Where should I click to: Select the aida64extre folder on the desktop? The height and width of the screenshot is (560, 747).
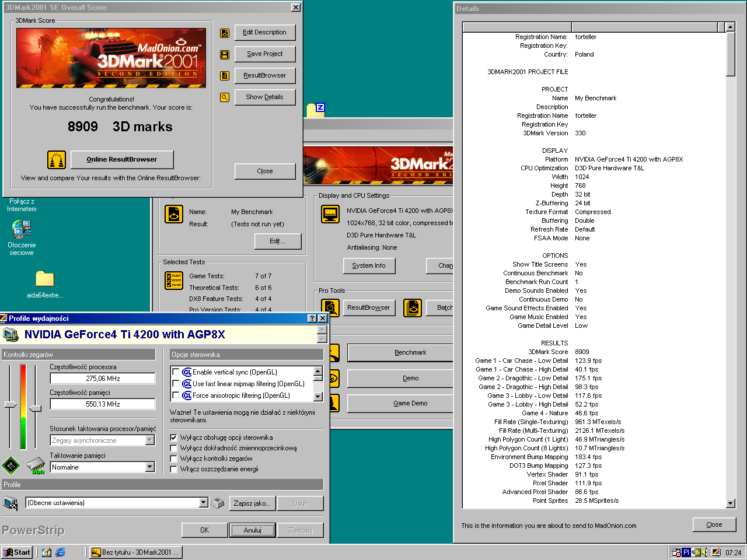click(45, 285)
